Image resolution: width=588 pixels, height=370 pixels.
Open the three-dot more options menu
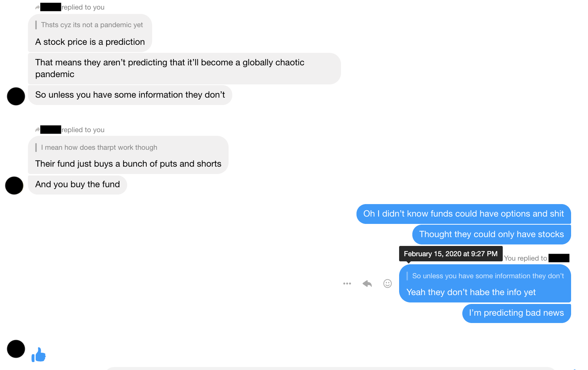pos(347,283)
